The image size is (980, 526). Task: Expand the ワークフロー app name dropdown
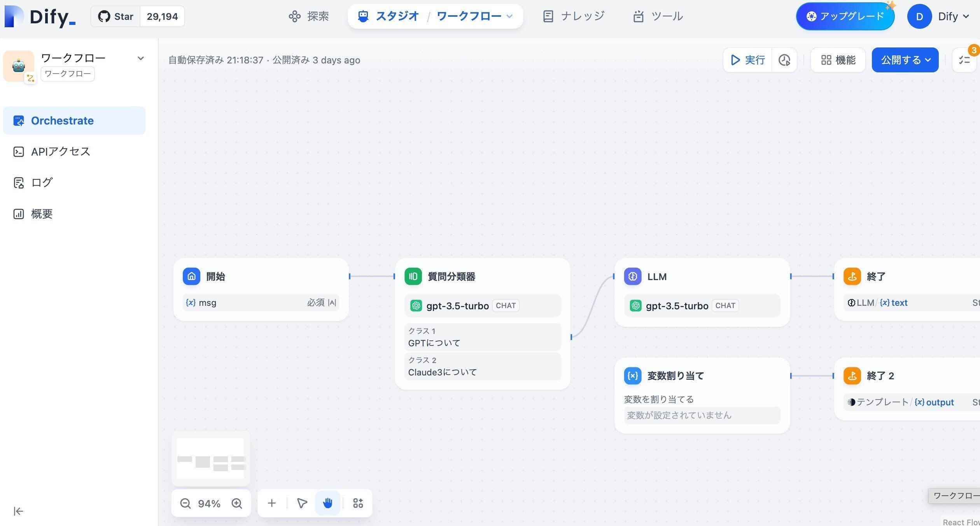(141, 58)
